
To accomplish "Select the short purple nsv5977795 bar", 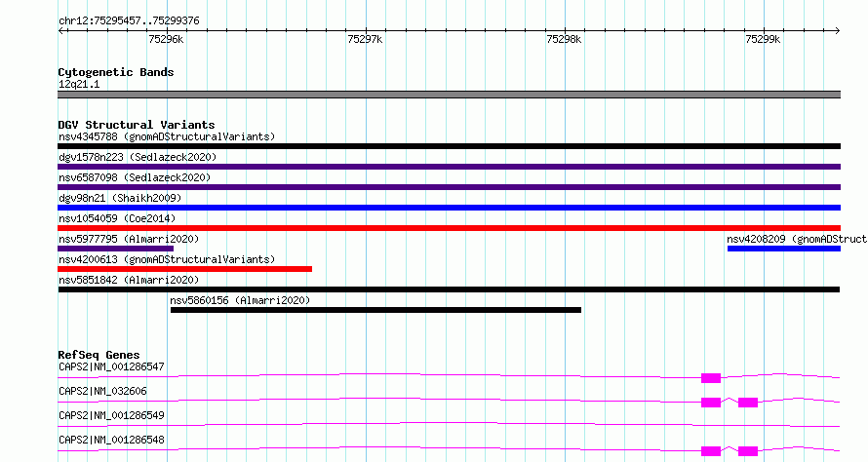I will (x=116, y=249).
